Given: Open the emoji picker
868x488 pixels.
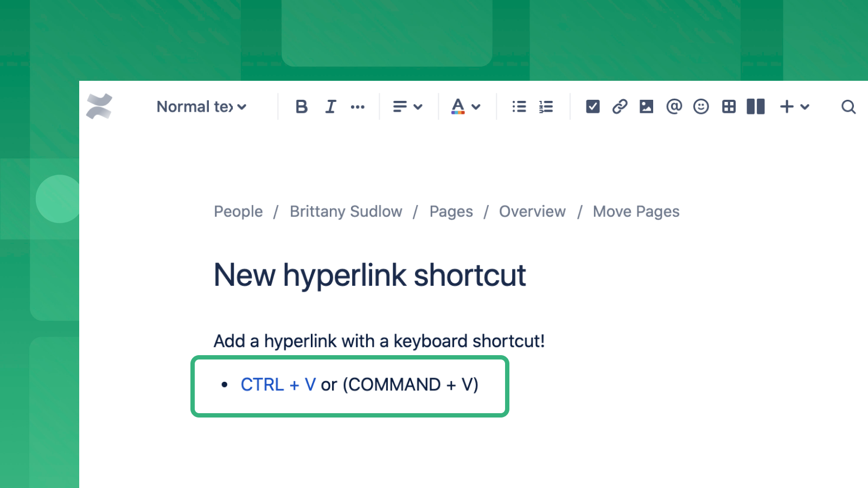Looking at the screenshot, I should (x=701, y=107).
